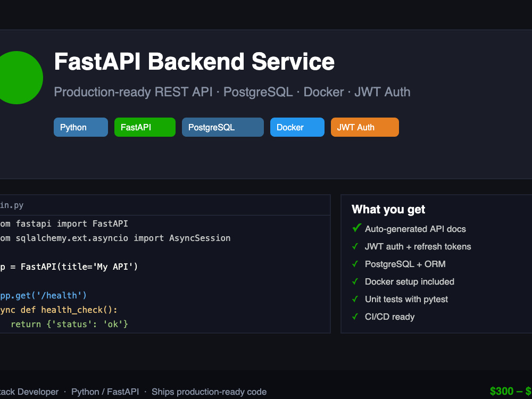The image size is (532, 399).
Task: Click the Docker setup included text
Action: 410,281
